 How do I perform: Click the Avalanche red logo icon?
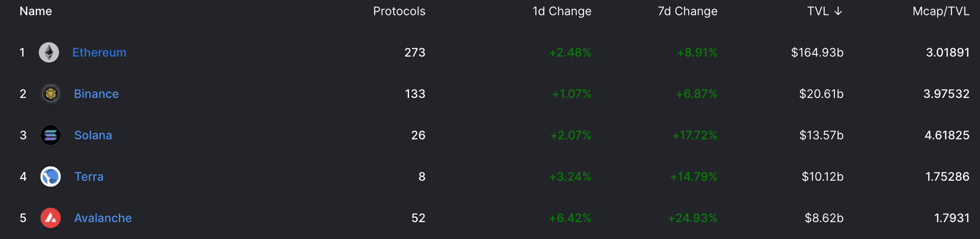51,218
